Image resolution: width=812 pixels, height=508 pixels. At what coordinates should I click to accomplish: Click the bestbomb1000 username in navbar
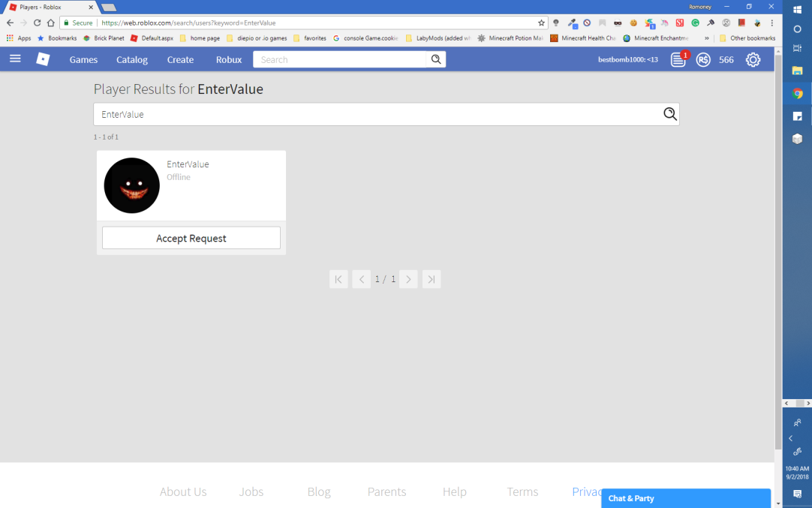point(627,59)
